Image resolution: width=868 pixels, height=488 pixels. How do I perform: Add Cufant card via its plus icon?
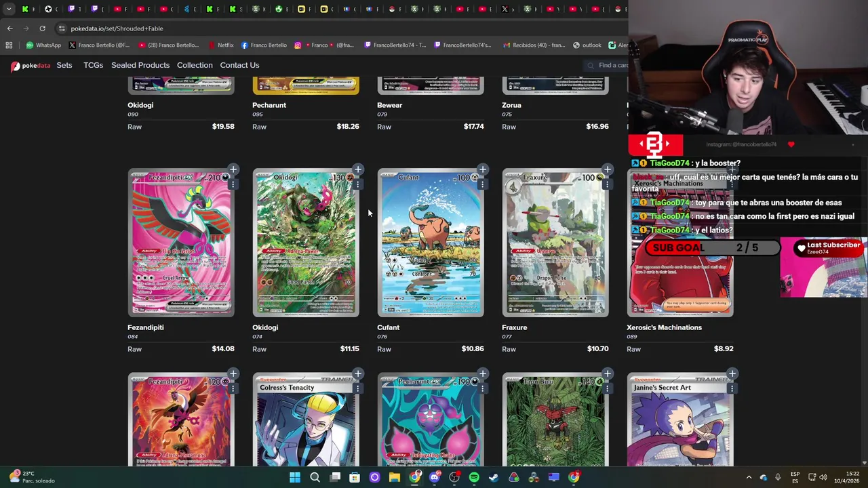coord(483,169)
